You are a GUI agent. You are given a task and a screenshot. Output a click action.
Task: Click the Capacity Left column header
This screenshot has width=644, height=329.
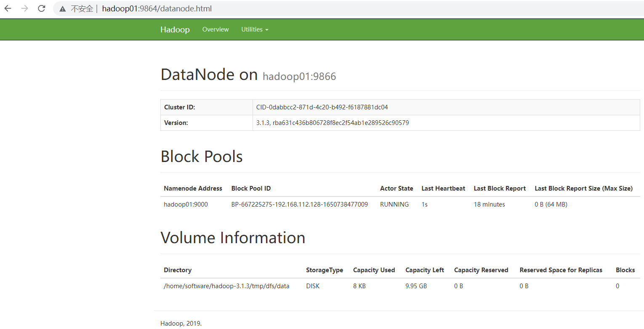pyautogui.click(x=425, y=270)
